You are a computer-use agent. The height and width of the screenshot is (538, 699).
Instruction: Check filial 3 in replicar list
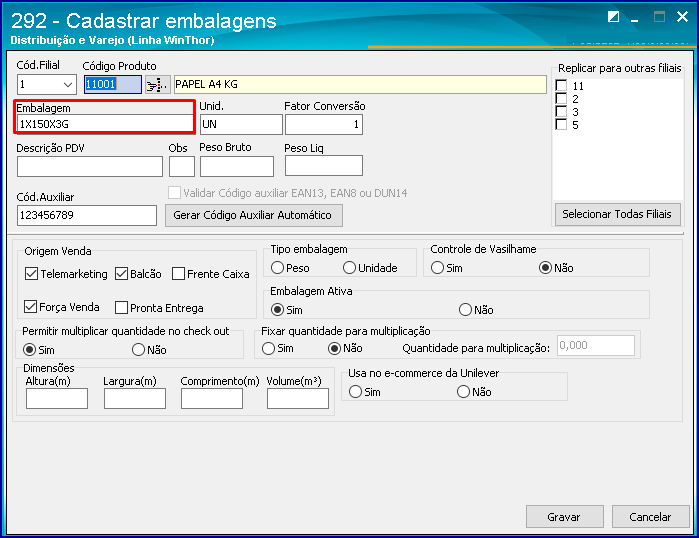tap(561, 111)
